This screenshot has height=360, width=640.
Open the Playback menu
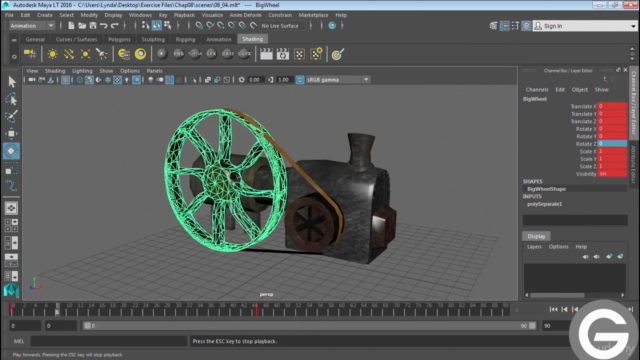coord(184,15)
